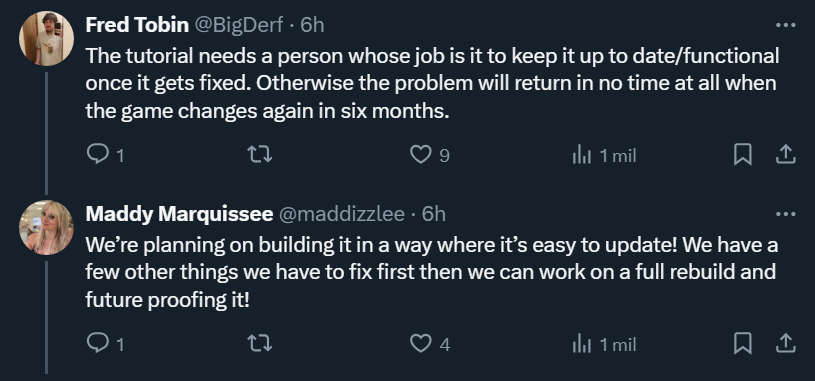Like Fred Tobin's tweet with 9 likes
815x381 pixels.
pyautogui.click(x=420, y=154)
